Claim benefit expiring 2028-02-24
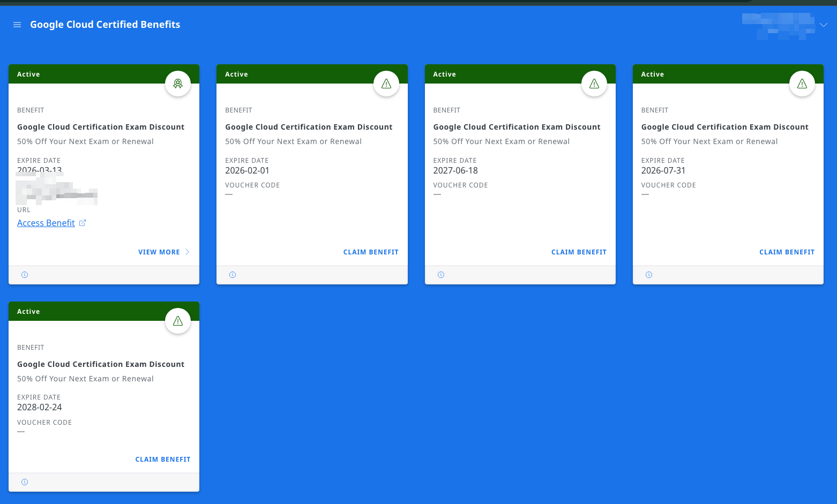Image resolution: width=837 pixels, height=504 pixels. (x=163, y=460)
